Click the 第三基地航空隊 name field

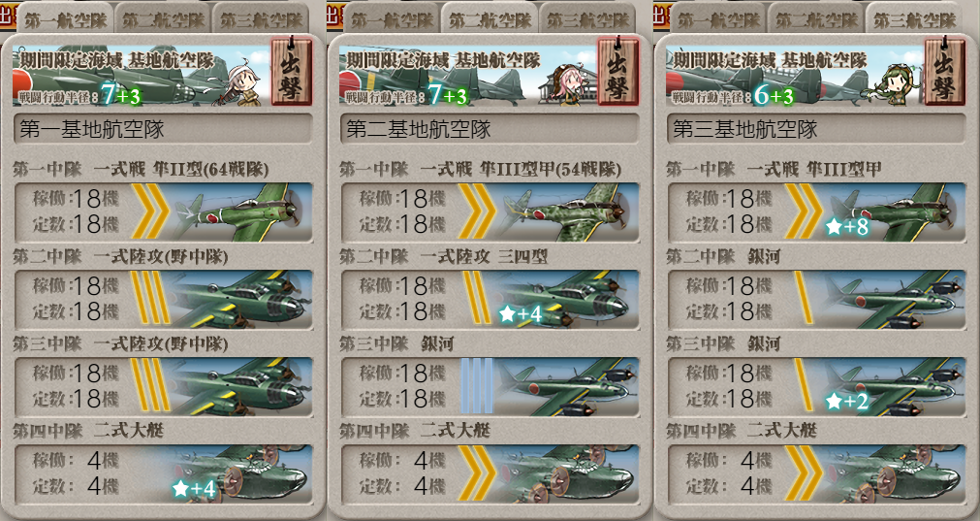(817, 129)
